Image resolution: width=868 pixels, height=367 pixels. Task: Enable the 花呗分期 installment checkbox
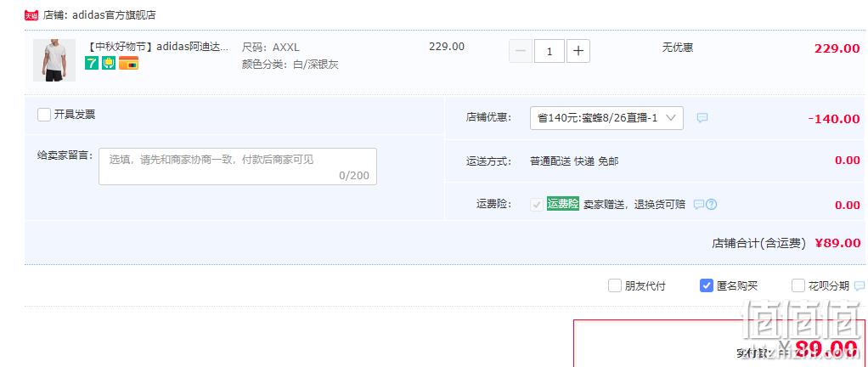tap(798, 285)
